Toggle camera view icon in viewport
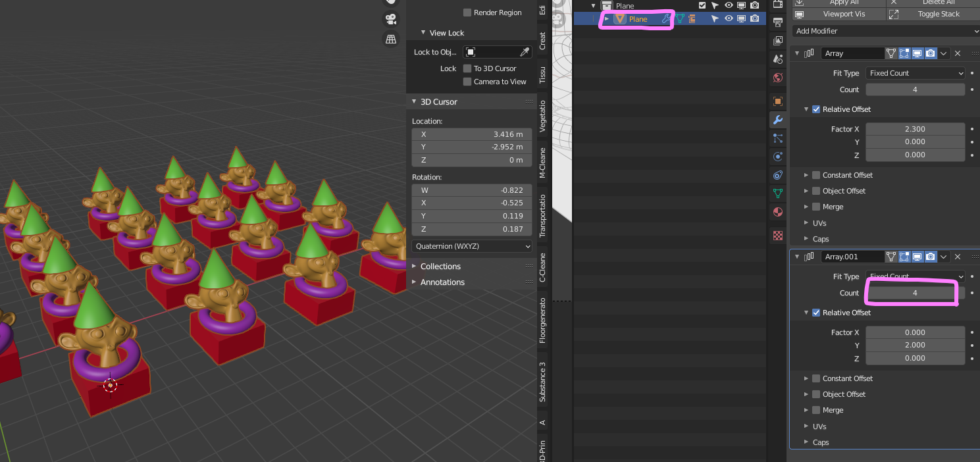Image resolution: width=980 pixels, height=462 pixels. 391,19
